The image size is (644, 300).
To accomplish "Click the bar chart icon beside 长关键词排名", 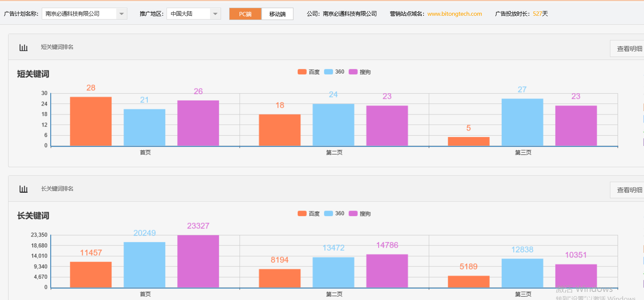I will (23, 189).
